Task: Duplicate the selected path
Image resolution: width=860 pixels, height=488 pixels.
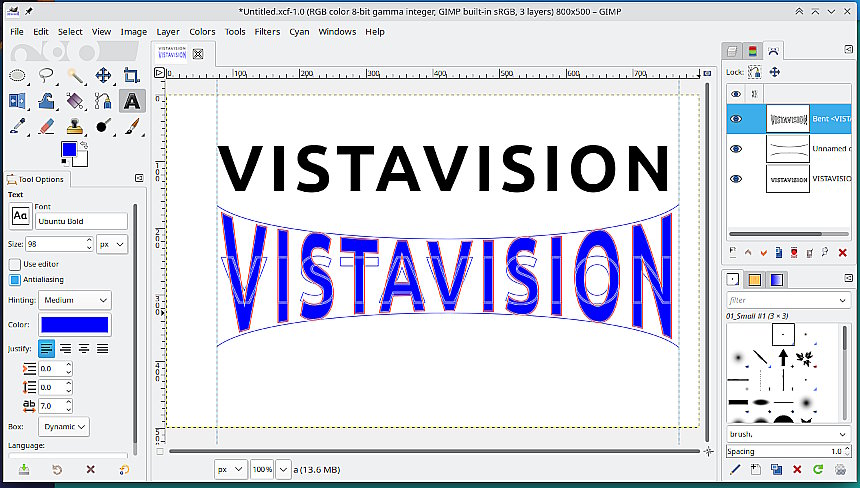Action: coord(779,253)
